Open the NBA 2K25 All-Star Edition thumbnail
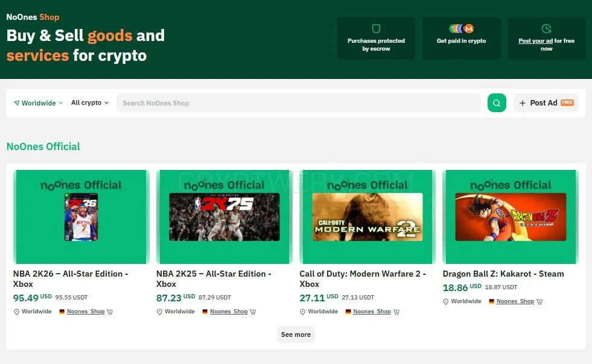 (x=224, y=217)
